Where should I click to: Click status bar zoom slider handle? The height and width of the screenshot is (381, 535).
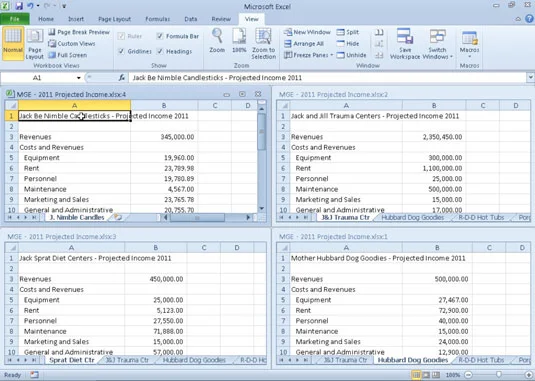pyautogui.click(x=498, y=375)
